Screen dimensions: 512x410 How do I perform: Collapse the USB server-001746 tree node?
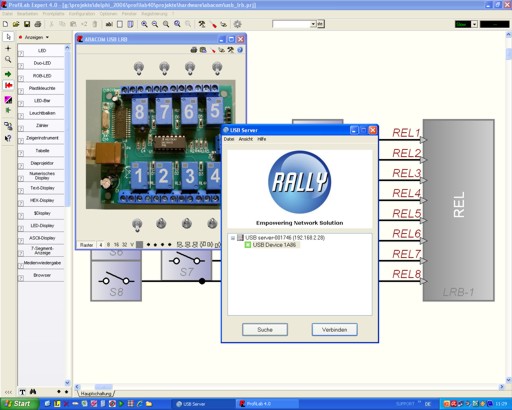pos(233,238)
